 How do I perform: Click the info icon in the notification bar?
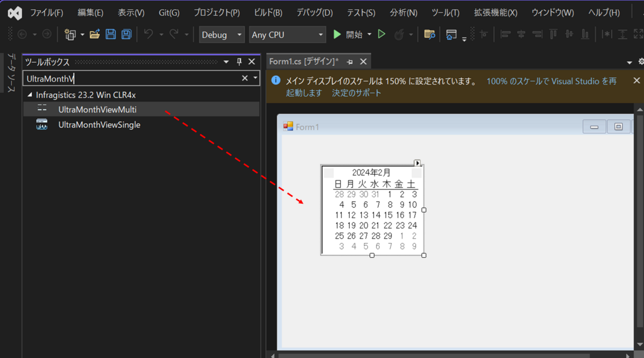(276, 81)
